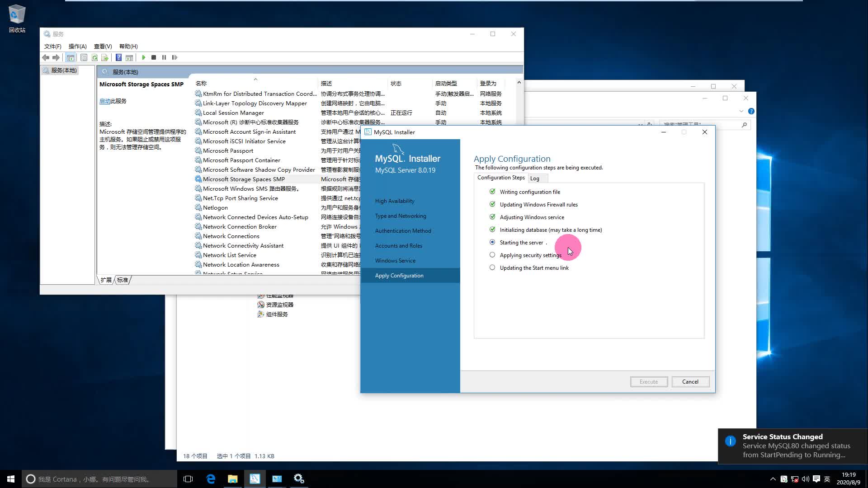Screen dimensions: 868x488
Task: Click the Export List toolbar icon
Action: (x=105, y=57)
